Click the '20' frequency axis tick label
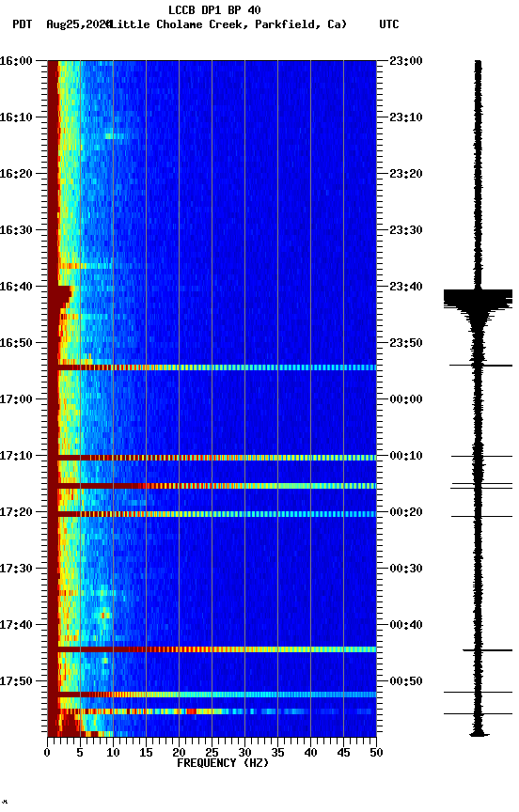The width and height of the screenshot is (519, 812). [179, 754]
